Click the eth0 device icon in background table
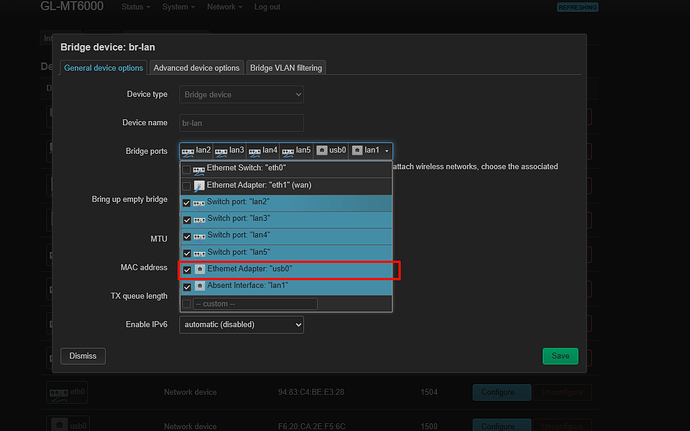This screenshot has height=431, width=690. point(59,393)
